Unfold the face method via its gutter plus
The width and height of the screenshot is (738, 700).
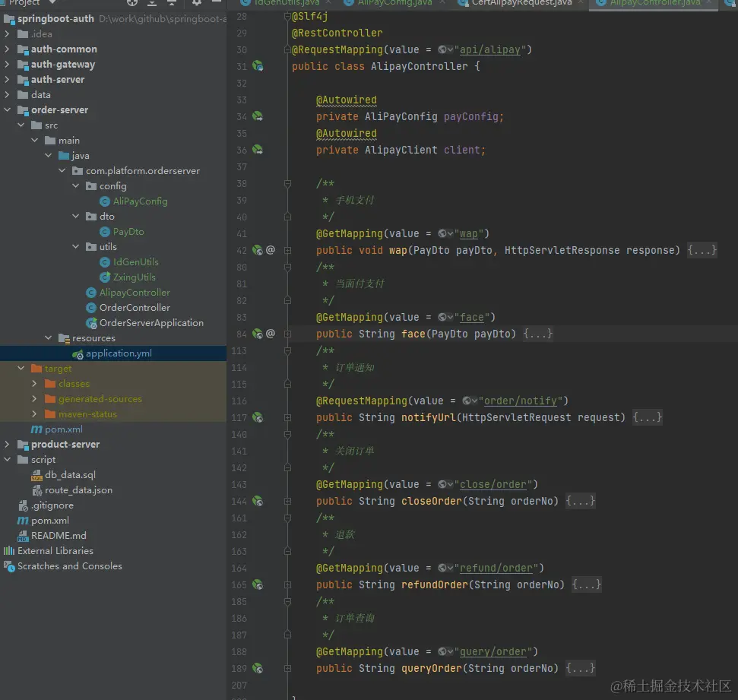(x=287, y=334)
